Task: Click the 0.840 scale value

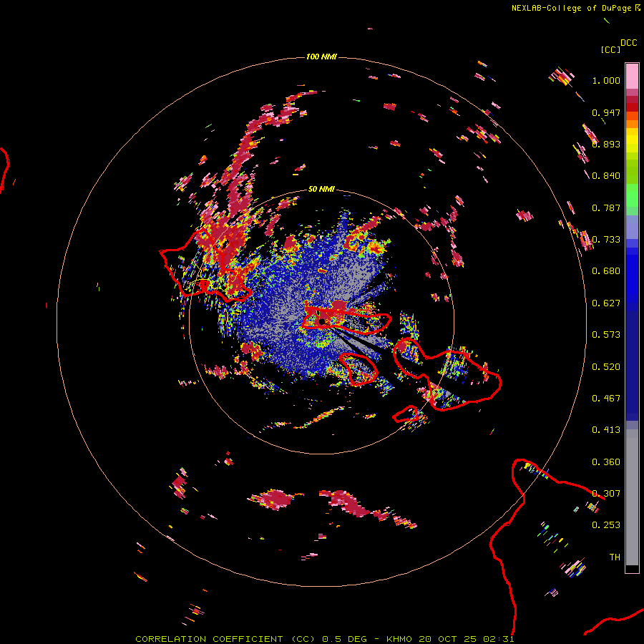Action: coord(606,176)
